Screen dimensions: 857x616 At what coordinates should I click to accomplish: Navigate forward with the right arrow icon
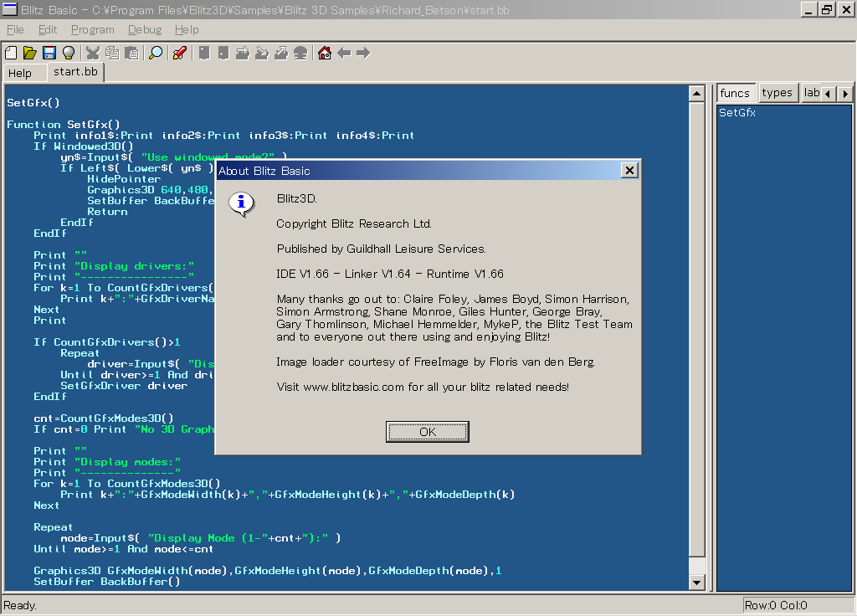pyautogui.click(x=363, y=53)
